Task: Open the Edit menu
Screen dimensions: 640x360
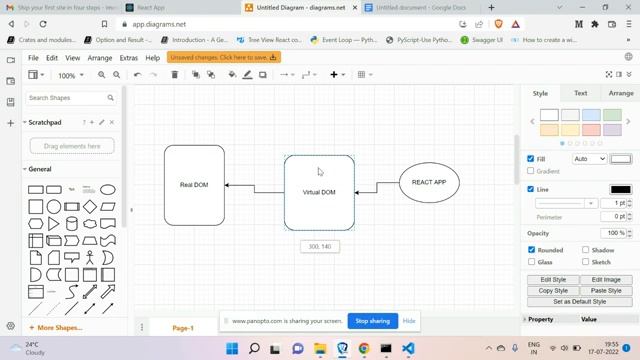Action: [52, 58]
